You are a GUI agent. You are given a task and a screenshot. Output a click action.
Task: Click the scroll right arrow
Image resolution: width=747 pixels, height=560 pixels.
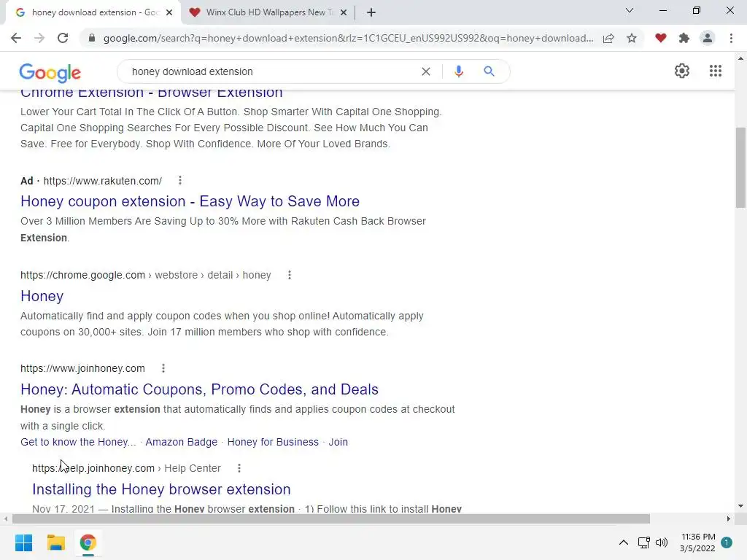tap(729, 518)
